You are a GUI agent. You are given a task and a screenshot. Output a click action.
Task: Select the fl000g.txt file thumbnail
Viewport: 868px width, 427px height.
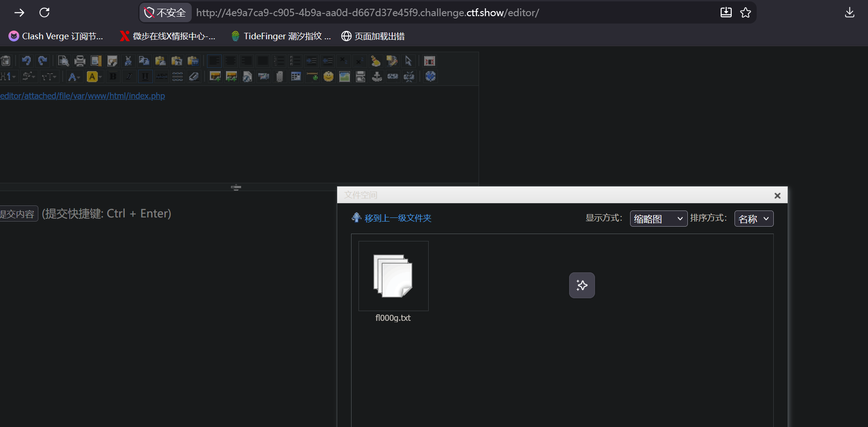[394, 276]
